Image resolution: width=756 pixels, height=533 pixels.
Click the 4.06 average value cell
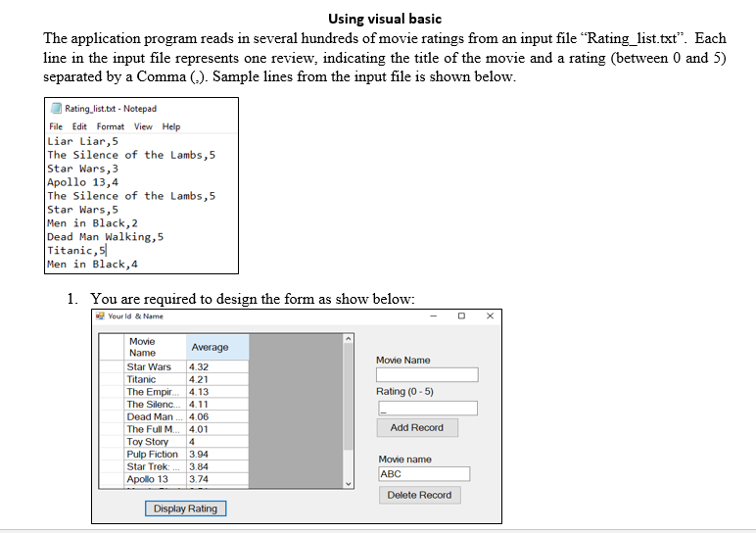pos(217,416)
